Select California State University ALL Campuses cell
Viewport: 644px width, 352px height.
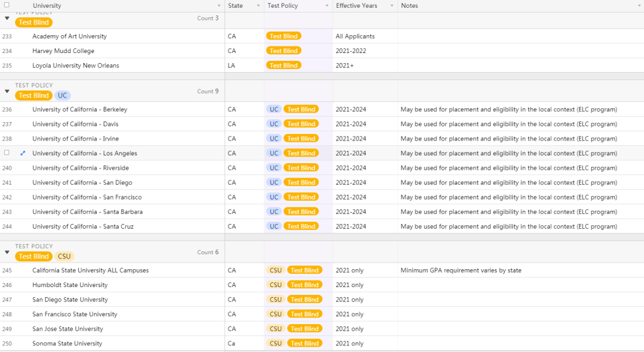128,270
